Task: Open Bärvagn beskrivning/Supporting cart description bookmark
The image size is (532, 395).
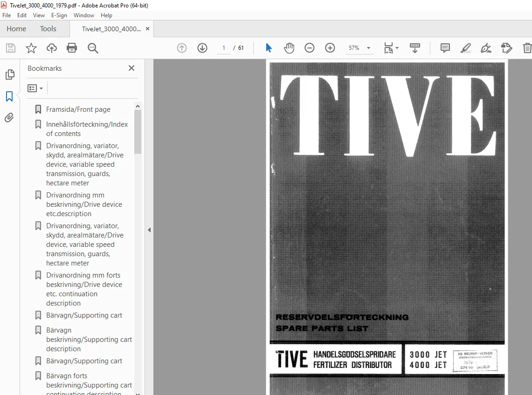Action: [x=89, y=340]
